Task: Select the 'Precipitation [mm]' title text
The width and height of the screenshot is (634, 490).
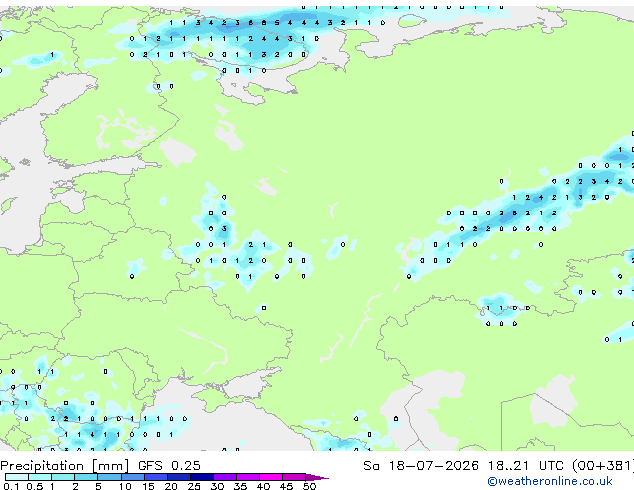Action: [65, 466]
